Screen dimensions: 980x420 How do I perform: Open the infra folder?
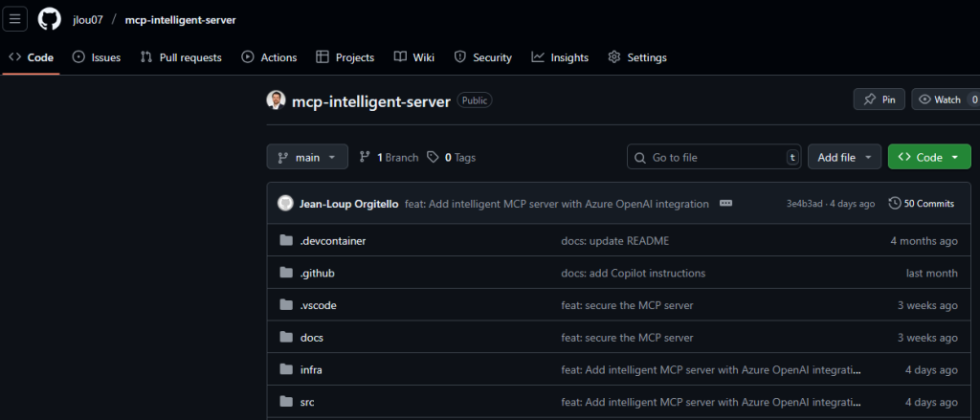[x=311, y=370]
